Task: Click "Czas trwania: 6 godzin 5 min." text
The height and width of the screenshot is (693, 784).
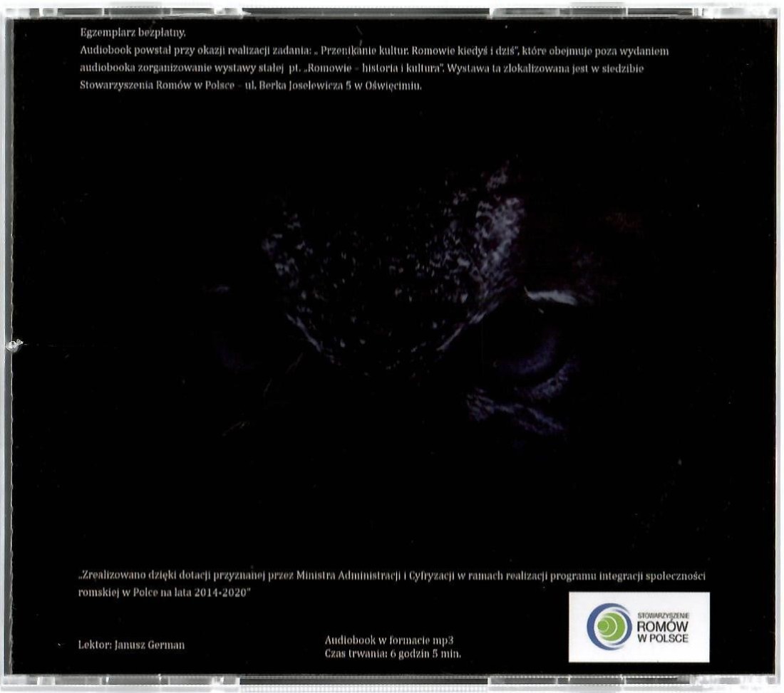Action: coord(393,652)
